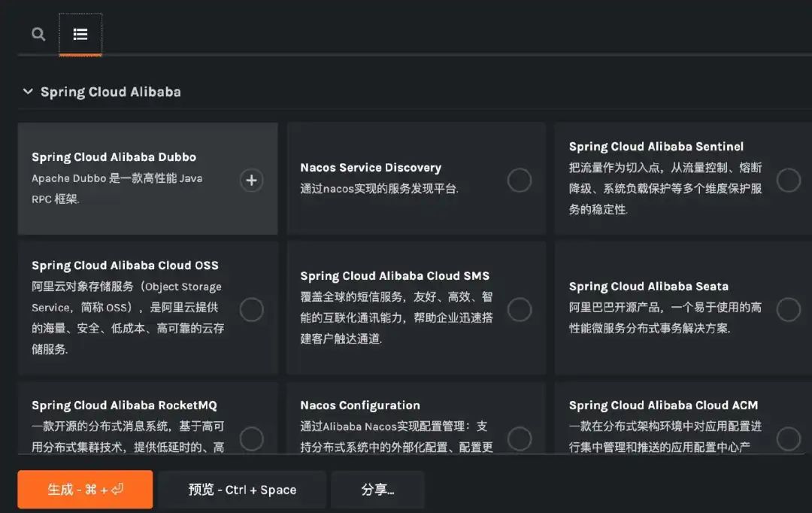The image size is (812, 513).
Task: Click the Spring Cloud Alibaba Cloud OSS title
Action: point(125,266)
